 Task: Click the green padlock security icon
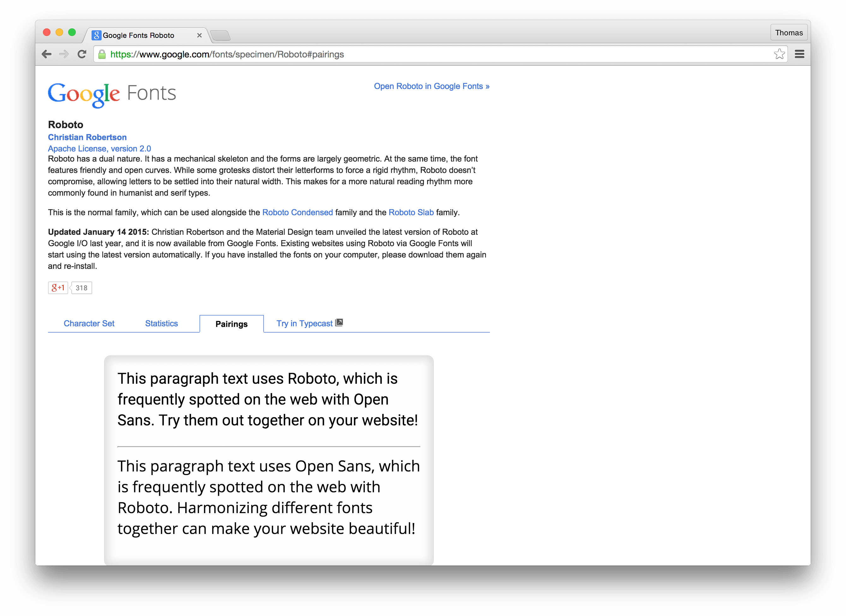pos(102,55)
